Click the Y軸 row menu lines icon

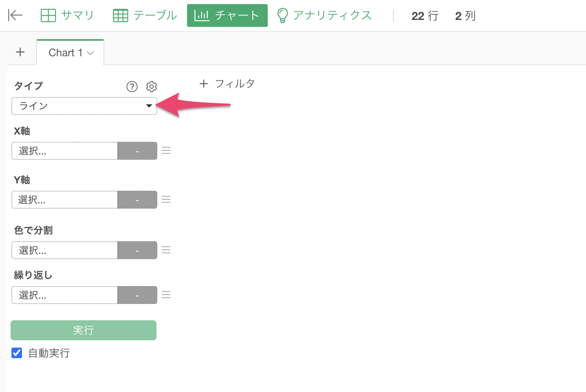point(166,199)
